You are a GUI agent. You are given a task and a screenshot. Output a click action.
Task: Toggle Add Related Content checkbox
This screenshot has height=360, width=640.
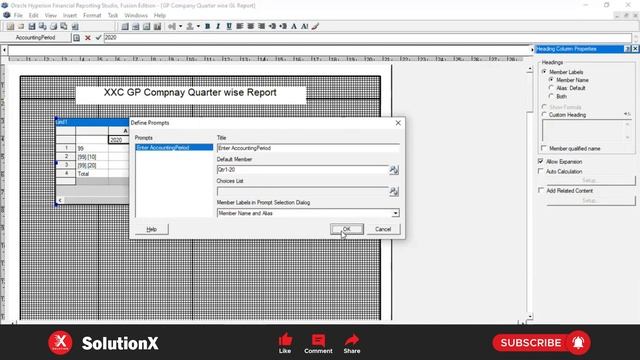[x=541, y=191]
